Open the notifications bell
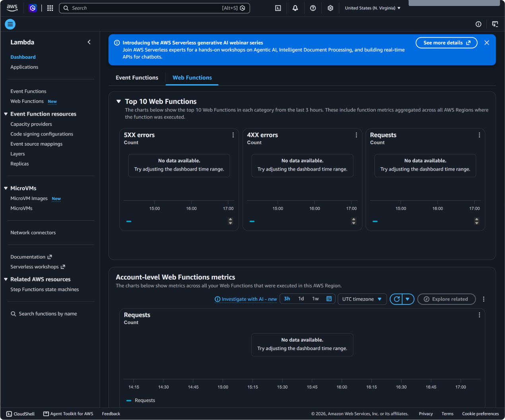The height and width of the screenshot is (420, 505). tap(295, 8)
